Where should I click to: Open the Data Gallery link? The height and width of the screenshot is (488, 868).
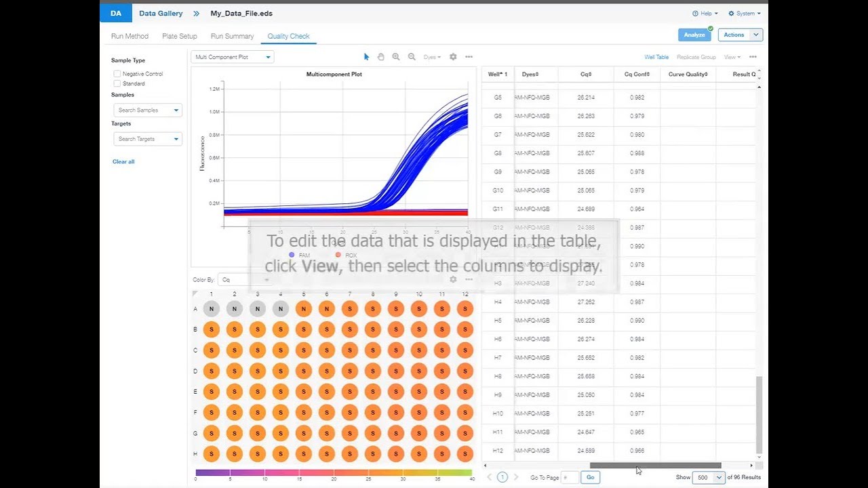[x=161, y=13]
